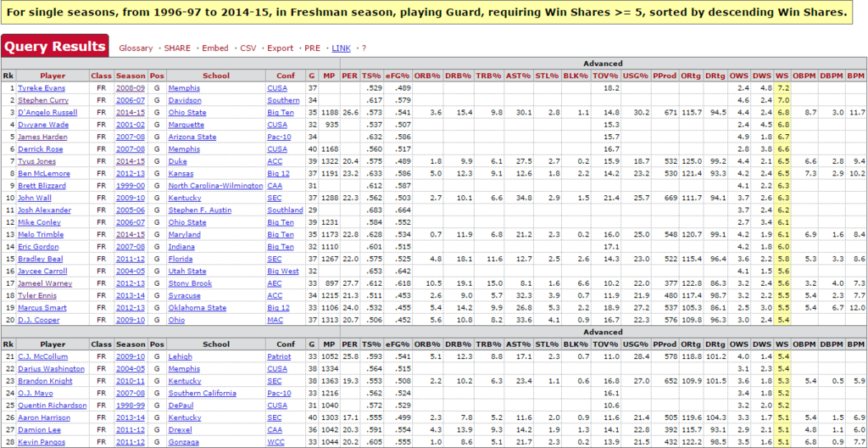Open Damion Lee player page

coord(39,429)
